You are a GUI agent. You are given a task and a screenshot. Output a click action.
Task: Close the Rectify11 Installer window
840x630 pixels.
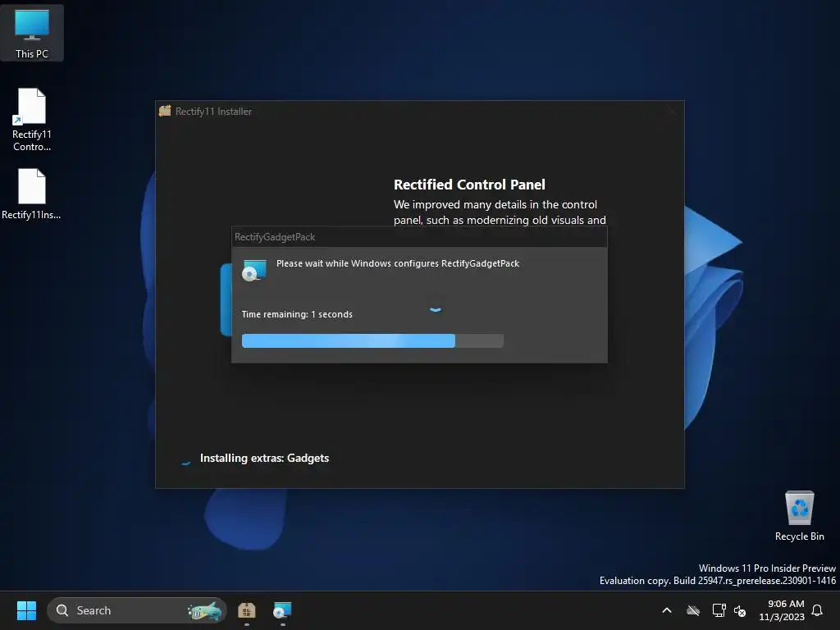click(x=673, y=112)
